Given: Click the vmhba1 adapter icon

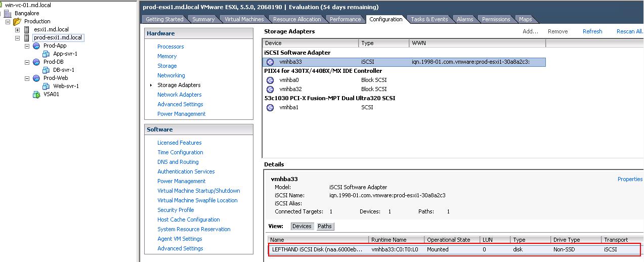Looking at the screenshot, I should point(270,107).
